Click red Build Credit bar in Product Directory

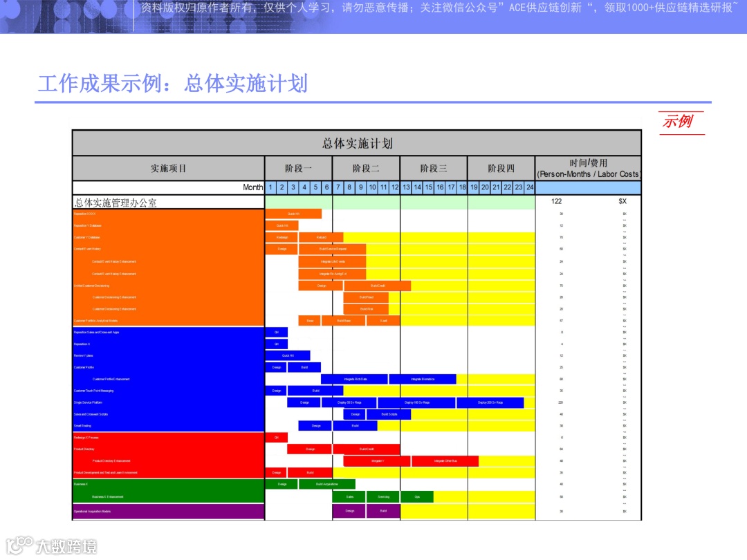pos(367,449)
